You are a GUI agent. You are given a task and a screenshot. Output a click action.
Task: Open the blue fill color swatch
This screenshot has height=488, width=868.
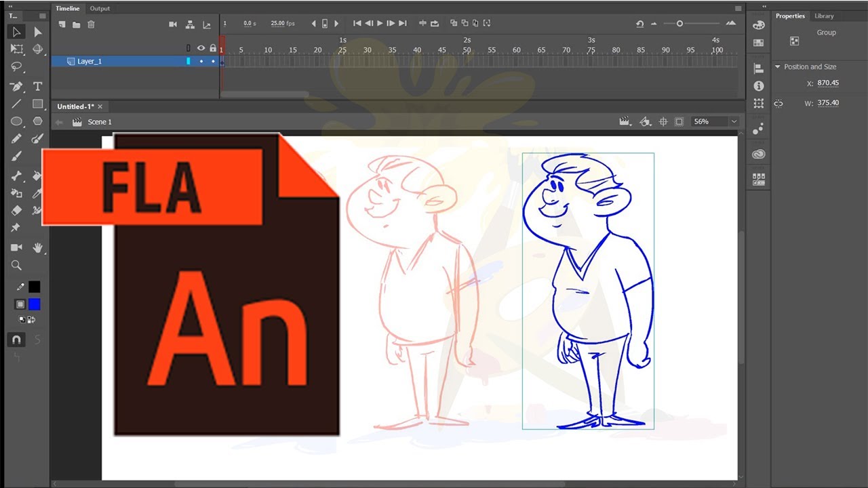coord(34,304)
